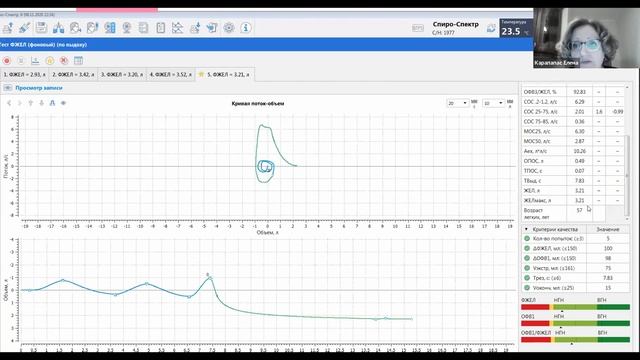Open the first mm scale dropdown

click(457, 104)
